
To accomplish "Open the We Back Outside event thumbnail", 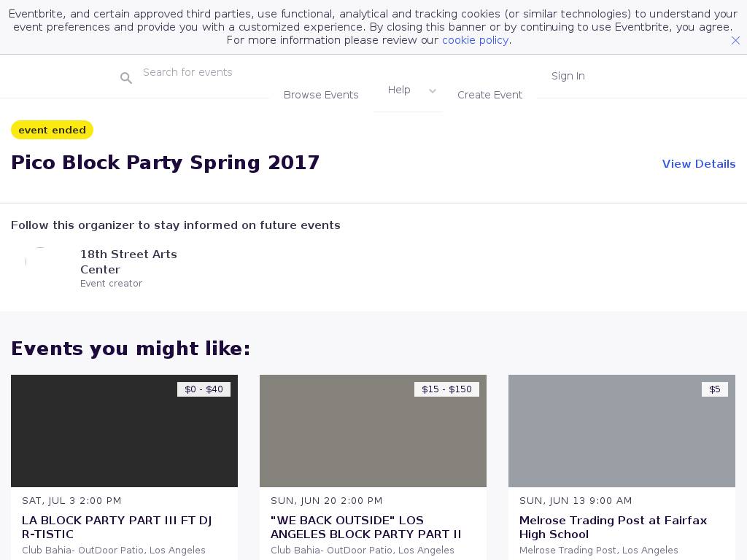I will [373, 431].
